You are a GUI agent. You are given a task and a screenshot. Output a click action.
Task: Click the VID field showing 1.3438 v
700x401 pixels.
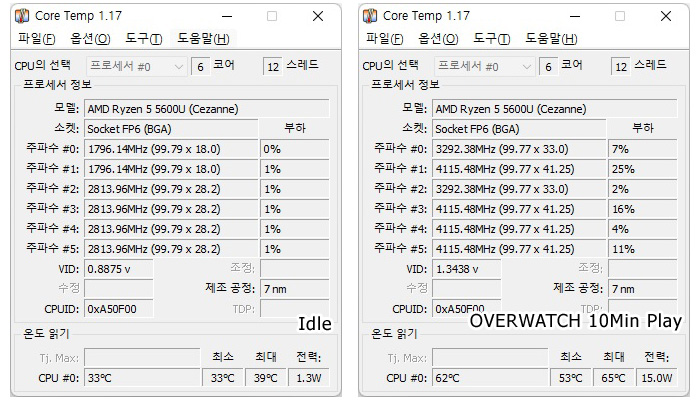point(470,269)
